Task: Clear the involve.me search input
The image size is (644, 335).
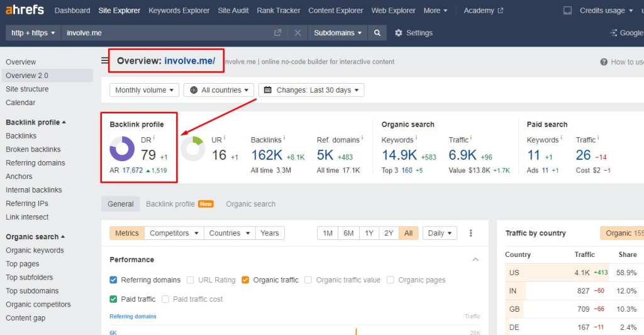Action: [297, 33]
